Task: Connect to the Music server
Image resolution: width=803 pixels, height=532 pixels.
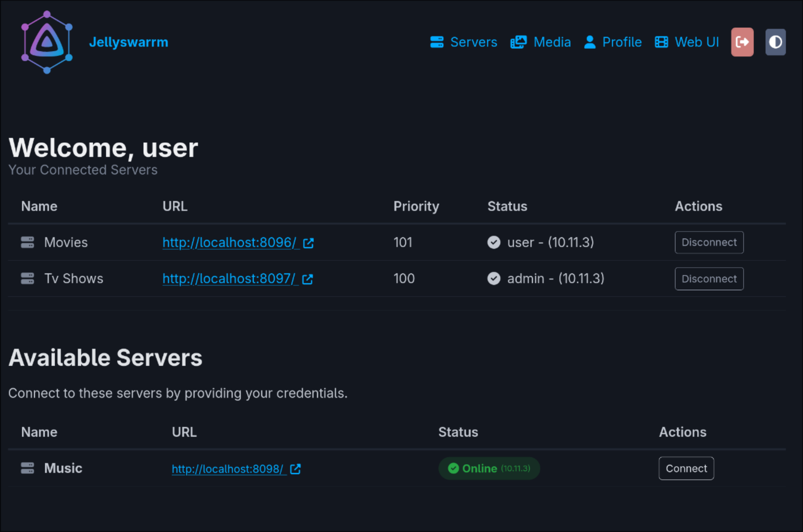Action: (686, 468)
